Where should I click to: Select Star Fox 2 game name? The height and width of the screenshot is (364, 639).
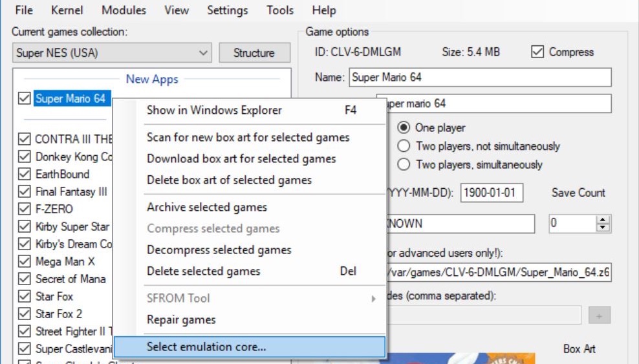click(59, 314)
